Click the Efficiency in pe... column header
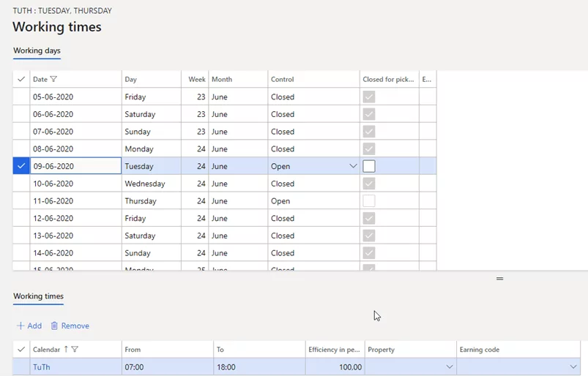The height and width of the screenshot is (376, 588). pyautogui.click(x=334, y=349)
